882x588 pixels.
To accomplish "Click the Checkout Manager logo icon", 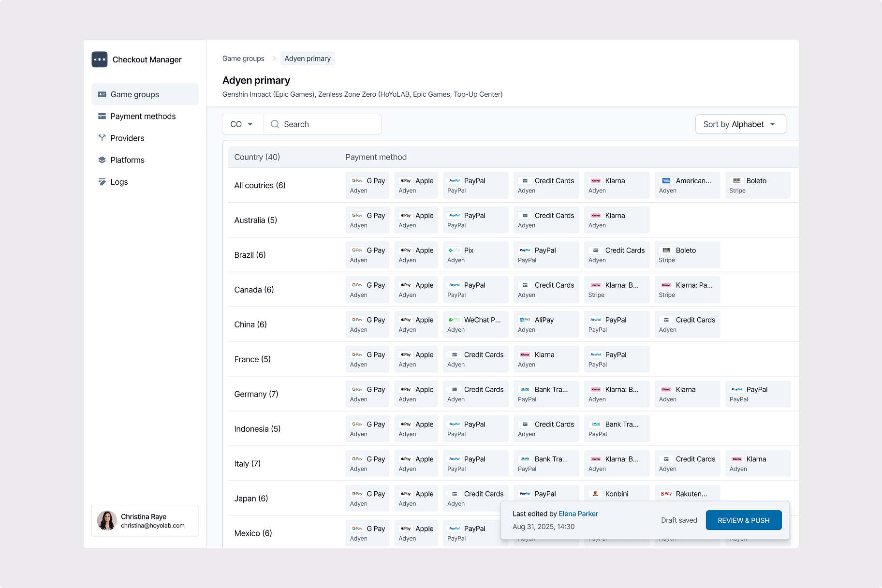I will 99,59.
